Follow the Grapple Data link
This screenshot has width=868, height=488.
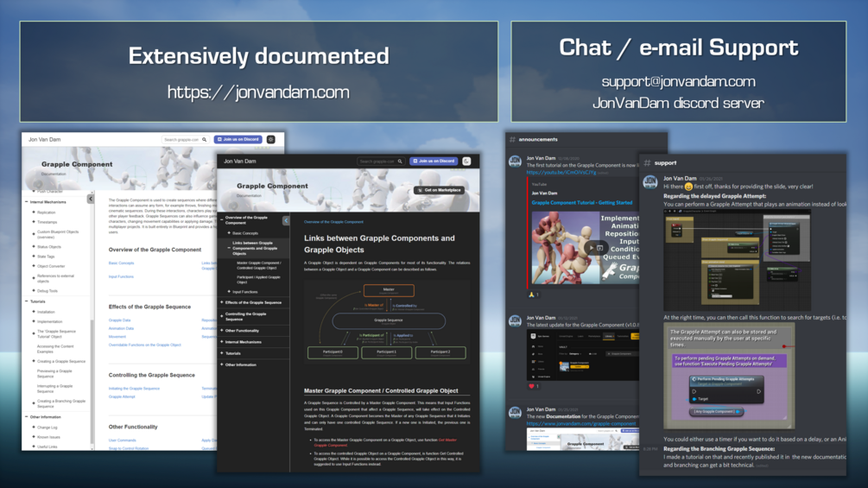[119, 320]
